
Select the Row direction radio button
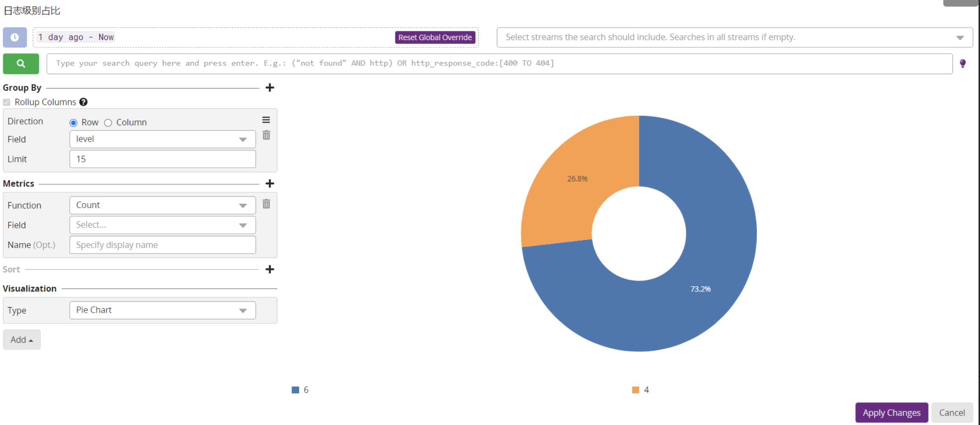pos(73,123)
